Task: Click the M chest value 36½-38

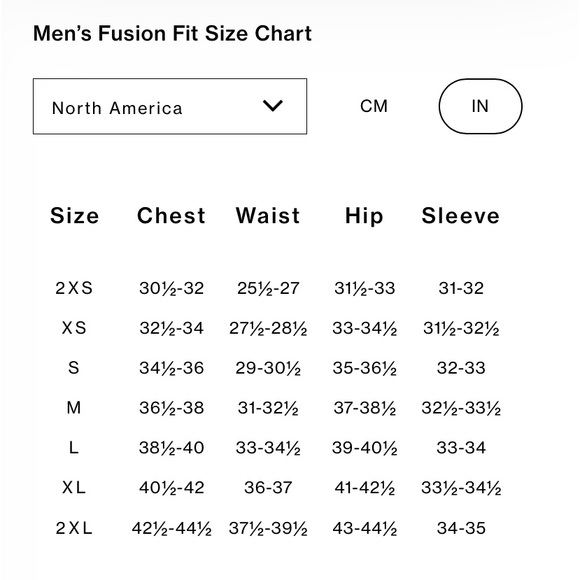Action: tap(171, 408)
